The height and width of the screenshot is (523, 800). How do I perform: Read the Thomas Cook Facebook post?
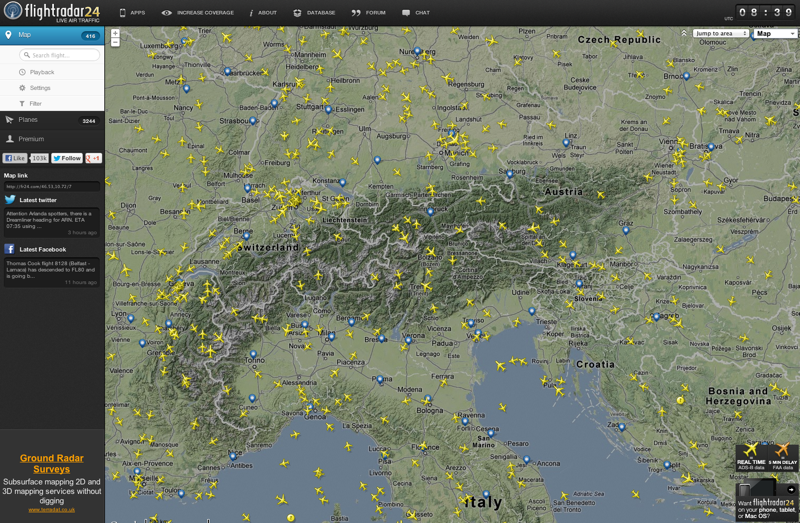(50, 269)
